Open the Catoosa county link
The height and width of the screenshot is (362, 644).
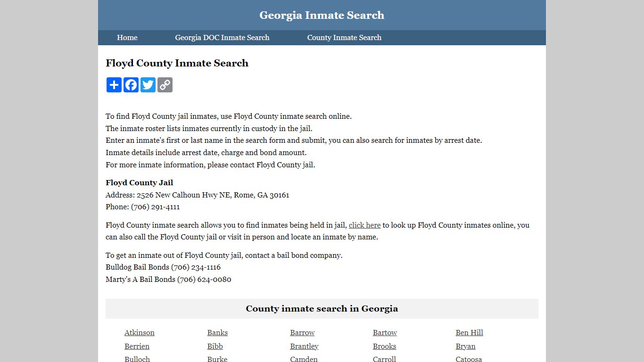pyautogui.click(x=469, y=359)
